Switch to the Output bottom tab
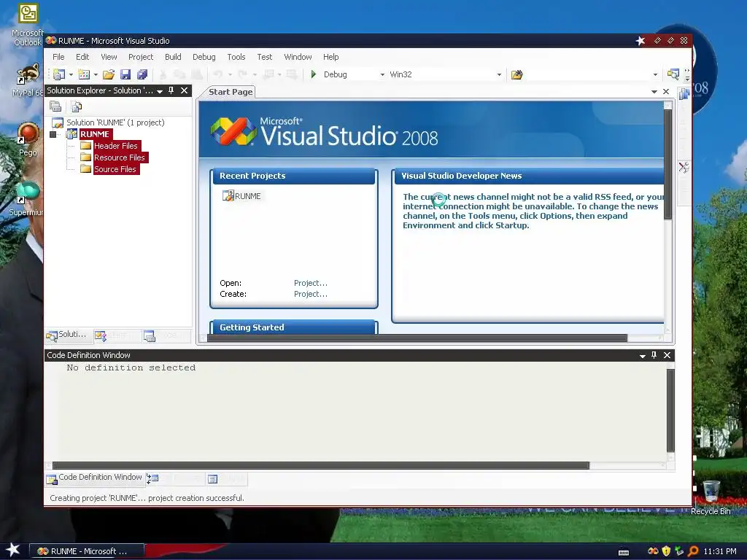This screenshot has height=560, width=747. click(227, 478)
